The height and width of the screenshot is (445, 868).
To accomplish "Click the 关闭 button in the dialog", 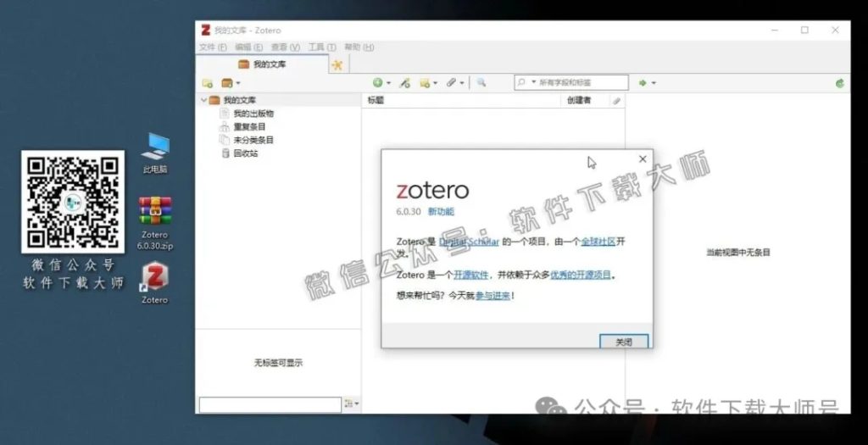I will (x=624, y=342).
